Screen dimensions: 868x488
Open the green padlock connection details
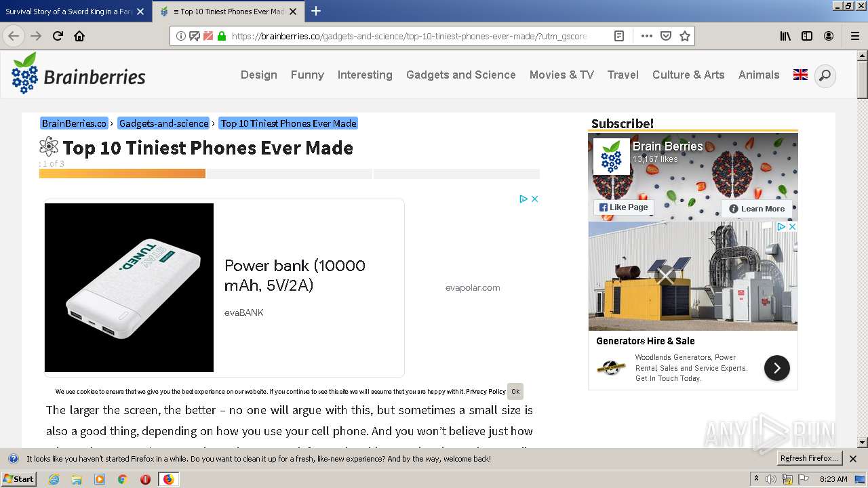pos(221,36)
